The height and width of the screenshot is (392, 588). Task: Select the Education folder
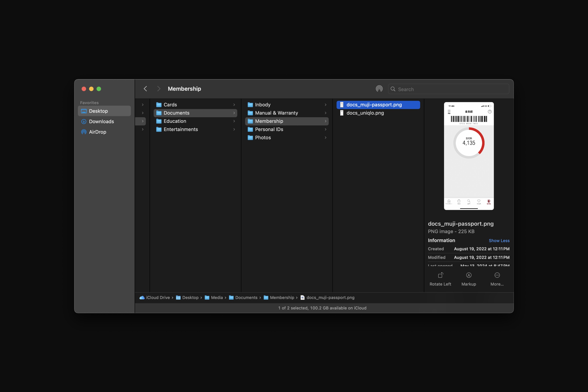(175, 121)
